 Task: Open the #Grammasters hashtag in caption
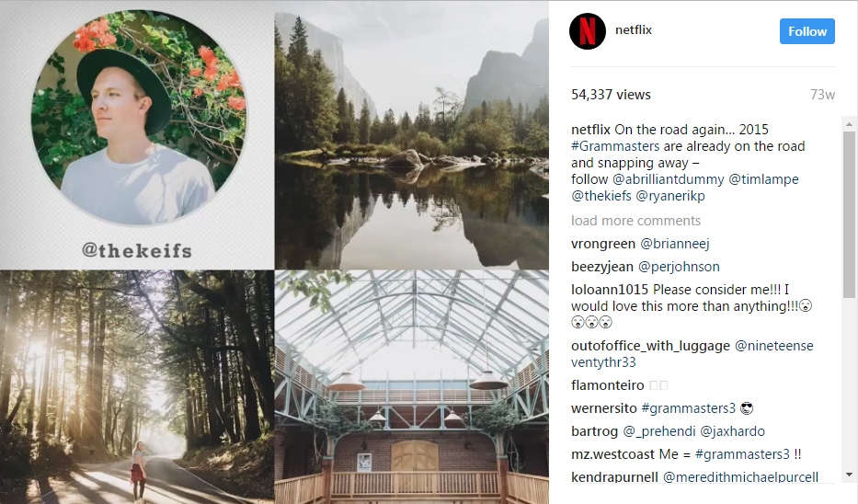[x=615, y=146]
